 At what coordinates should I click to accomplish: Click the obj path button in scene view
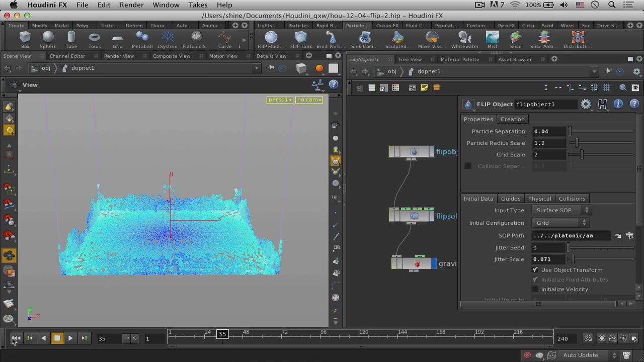[x=41, y=68]
